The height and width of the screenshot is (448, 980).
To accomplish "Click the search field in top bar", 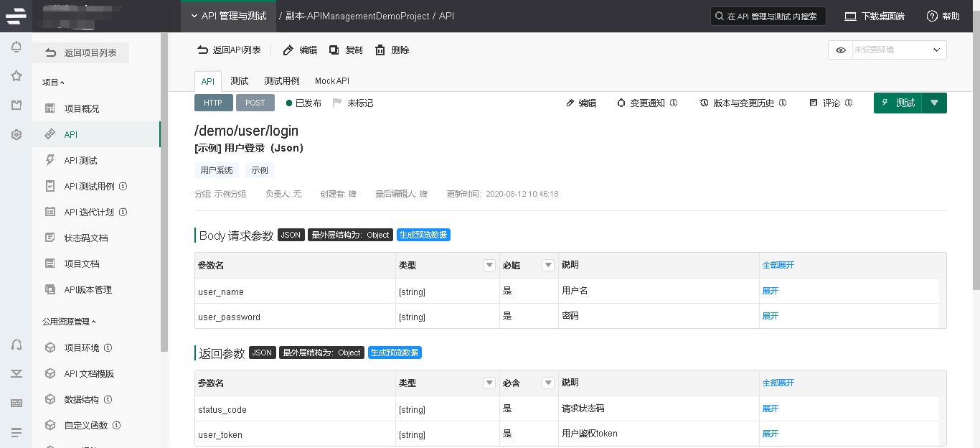I will coord(768,16).
